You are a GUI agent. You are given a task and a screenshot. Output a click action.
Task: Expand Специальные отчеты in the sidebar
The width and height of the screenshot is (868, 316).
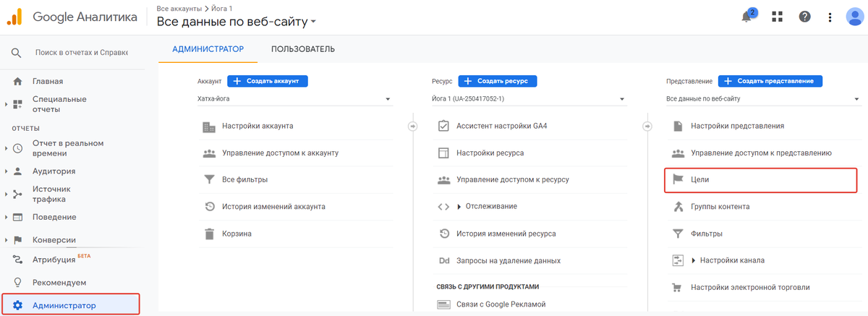(x=6, y=105)
